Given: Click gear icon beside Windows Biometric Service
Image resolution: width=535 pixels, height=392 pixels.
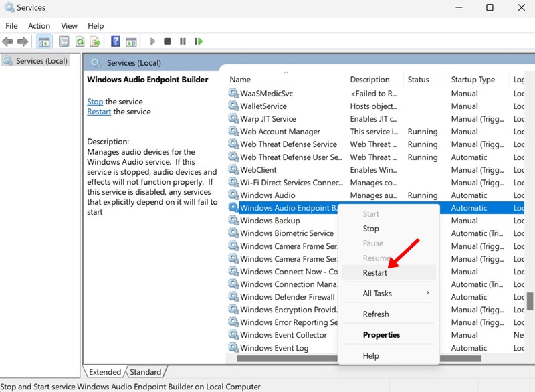Looking at the screenshot, I should [x=233, y=233].
